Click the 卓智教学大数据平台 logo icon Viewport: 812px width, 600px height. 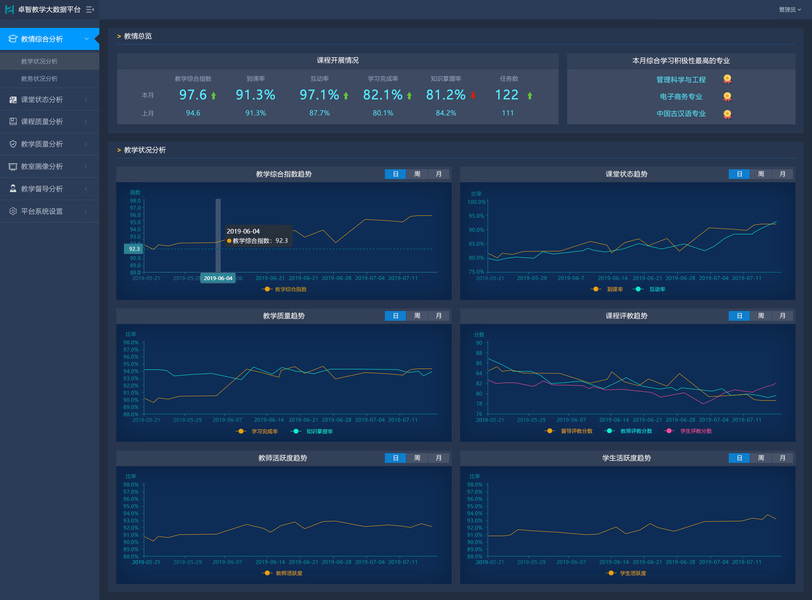[x=9, y=9]
